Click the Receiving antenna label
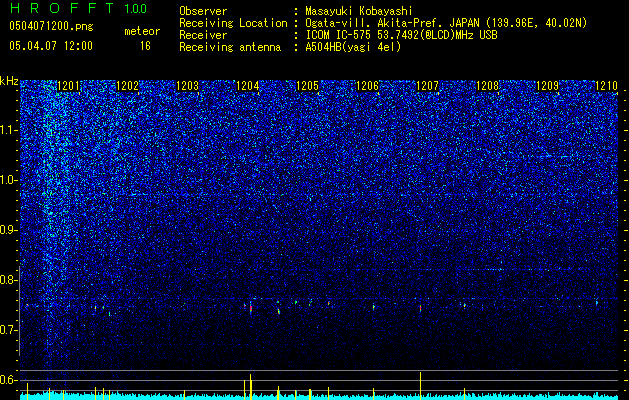Screen dimensions: 629x400 [x=230, y=47]
